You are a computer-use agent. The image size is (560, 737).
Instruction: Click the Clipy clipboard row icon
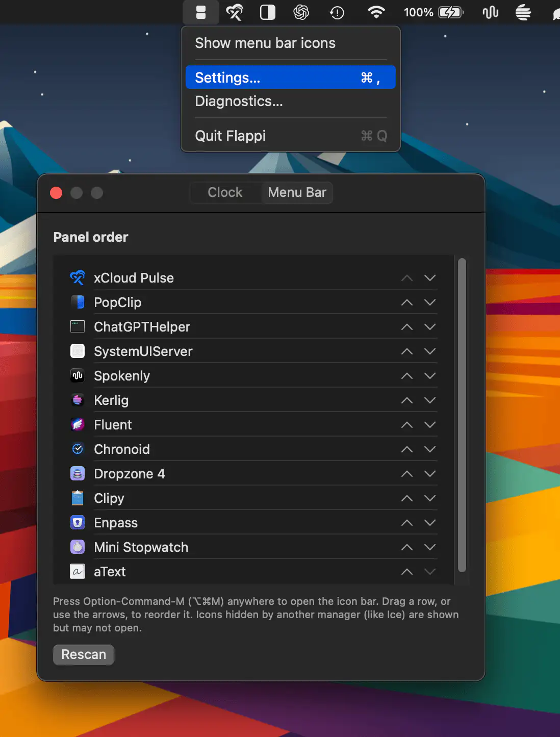(x=78, y=498)
